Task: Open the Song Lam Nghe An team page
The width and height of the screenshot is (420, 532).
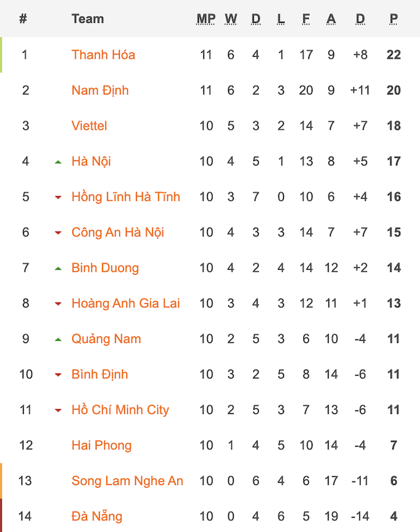Action: tap(127, 481)
